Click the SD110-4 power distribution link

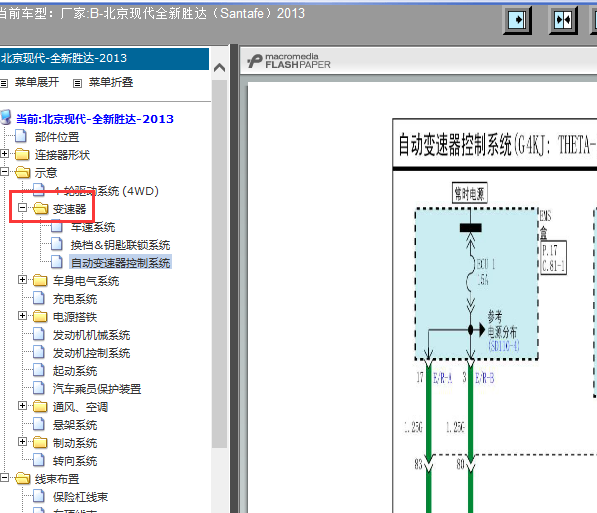(x=504, y=346)
